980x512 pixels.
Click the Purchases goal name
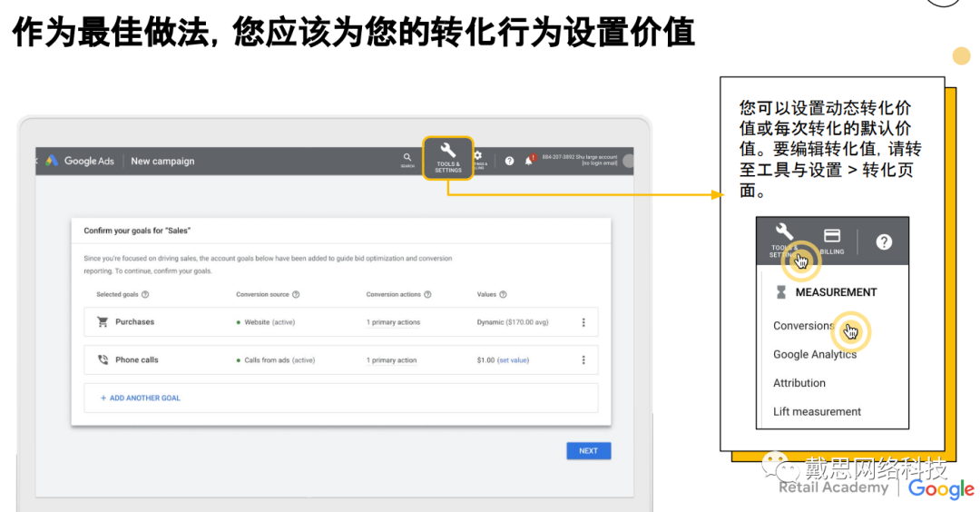click(134, 322)
